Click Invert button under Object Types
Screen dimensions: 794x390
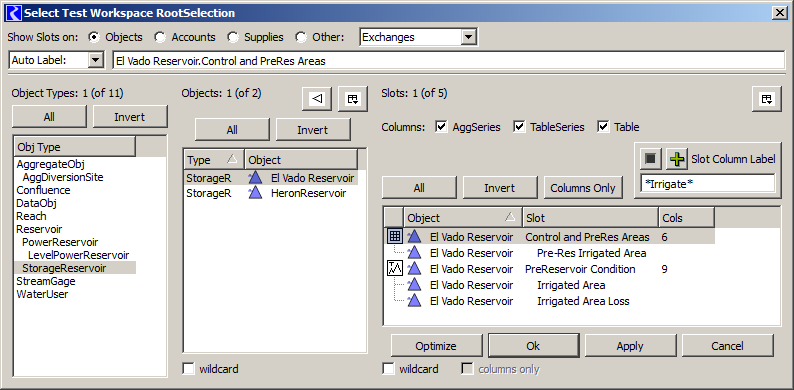pos(130,117)
